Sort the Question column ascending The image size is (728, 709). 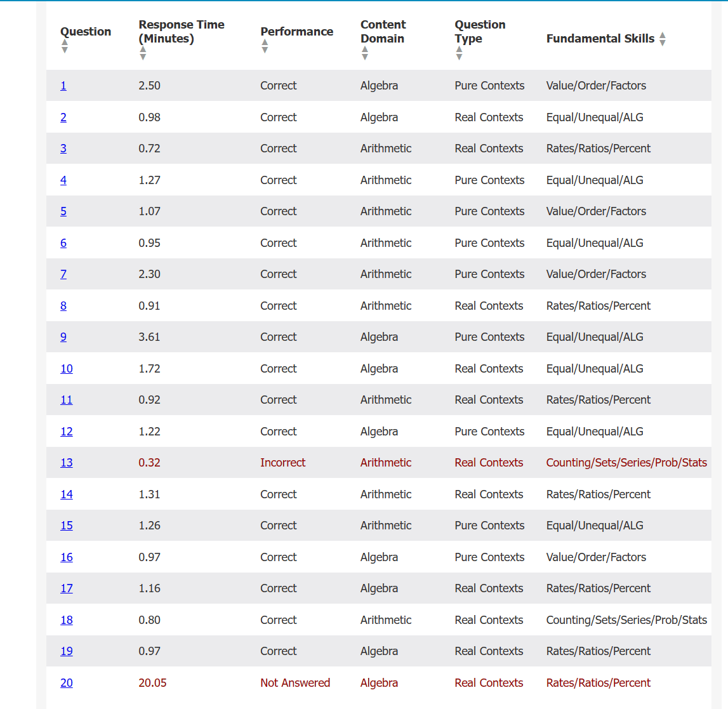[64, 42]
